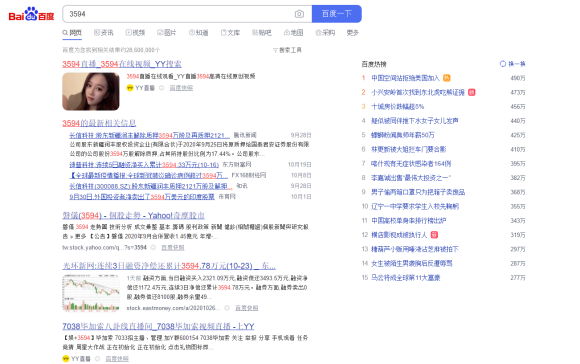580x364 pixels.
Task: Click circle icon beside stock.eastmoney.com URL
Action: pyautogui.click(x=227, y=308)
